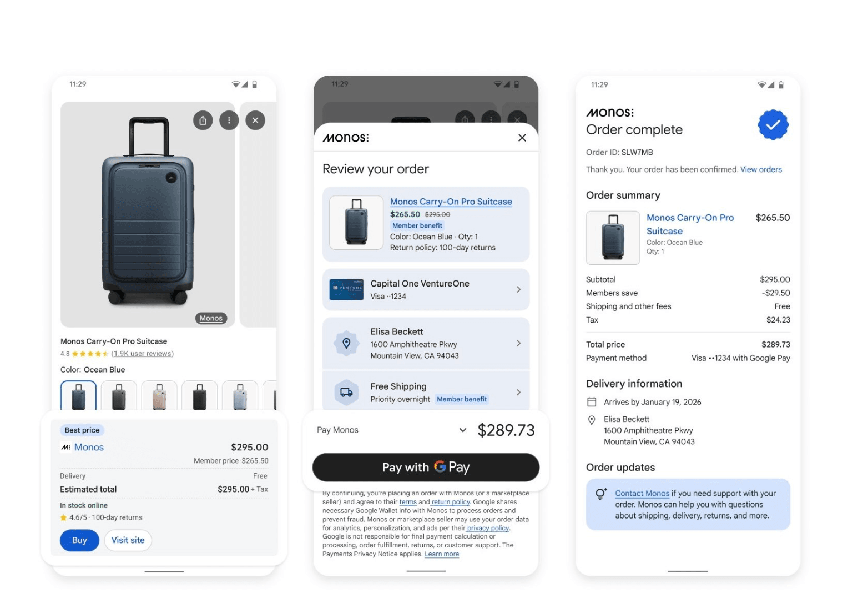
Task: Select the Ocean Blue color swatch
Action: point(78,396)
